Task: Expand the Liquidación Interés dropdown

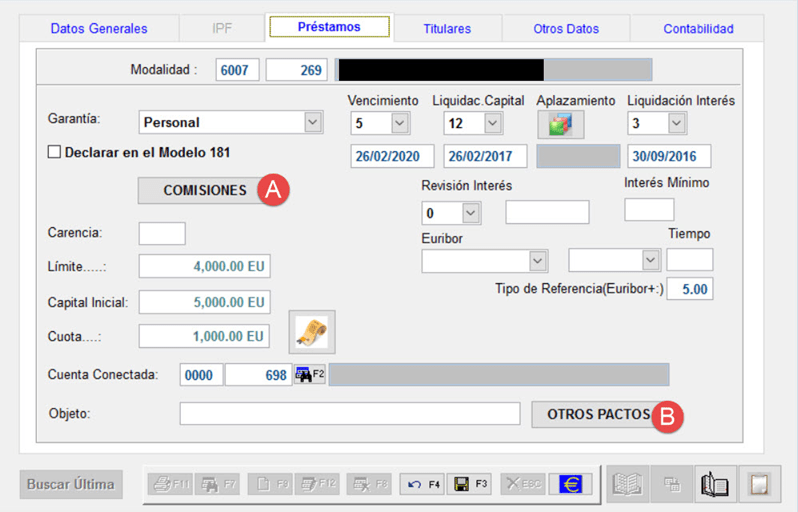Action: [676, 122]
